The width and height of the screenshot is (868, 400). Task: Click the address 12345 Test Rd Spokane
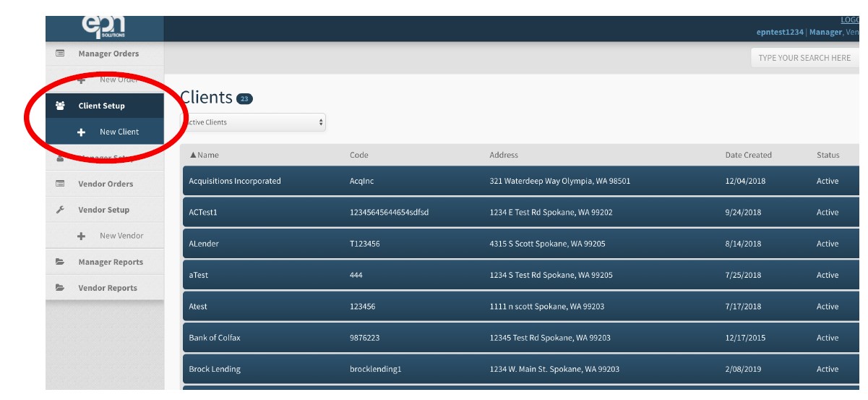click(550, 338)
